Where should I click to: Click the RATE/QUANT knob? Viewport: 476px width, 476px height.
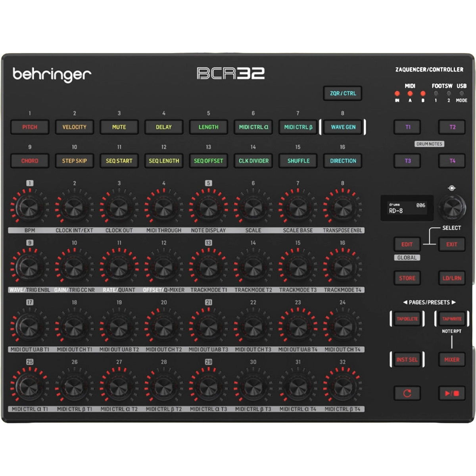[119, 267]
